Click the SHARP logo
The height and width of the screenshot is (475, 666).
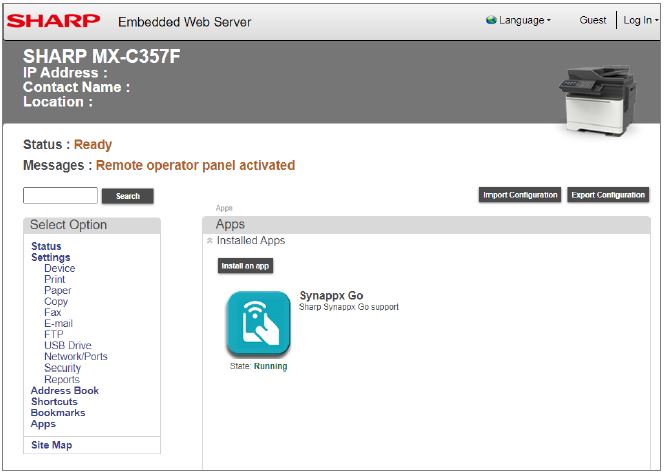54,20
